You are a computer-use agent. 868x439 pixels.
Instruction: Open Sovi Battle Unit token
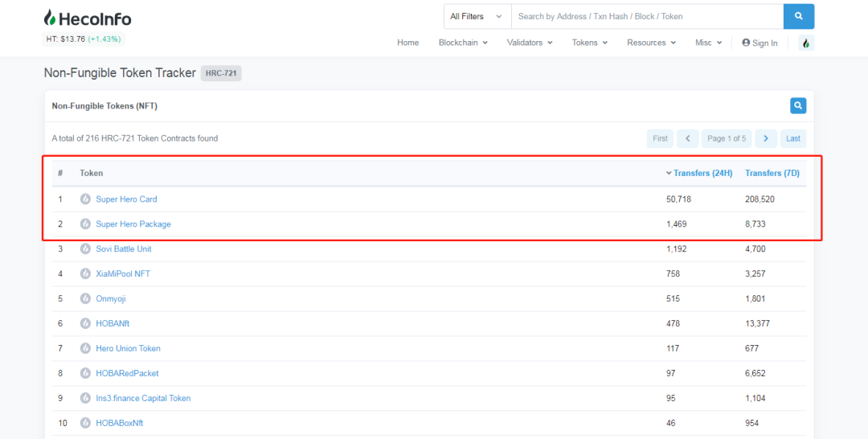tap(124, 249)
